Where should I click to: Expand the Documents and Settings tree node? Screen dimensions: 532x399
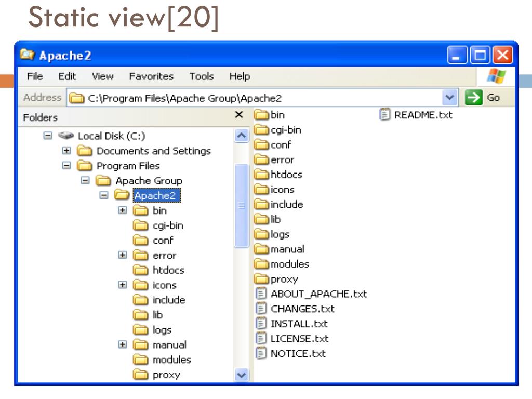(66, 150)
